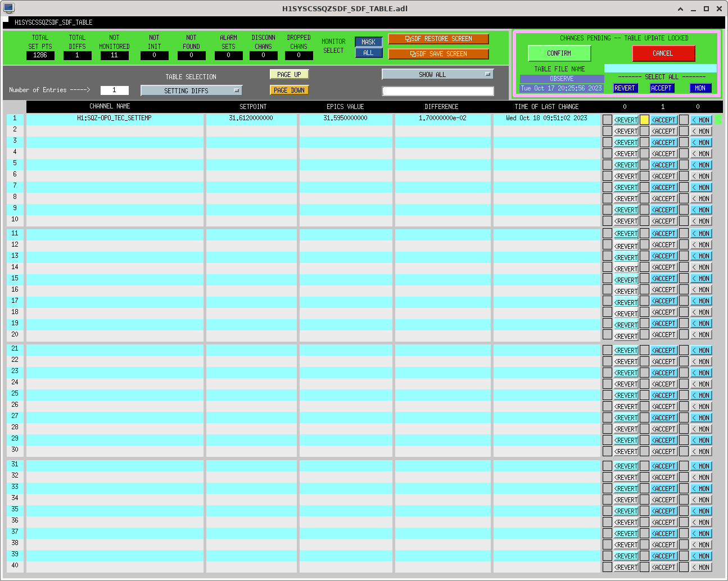Click the Select All MON button
The height and width of the screenshot is (581, 728).
coord(700,88)
